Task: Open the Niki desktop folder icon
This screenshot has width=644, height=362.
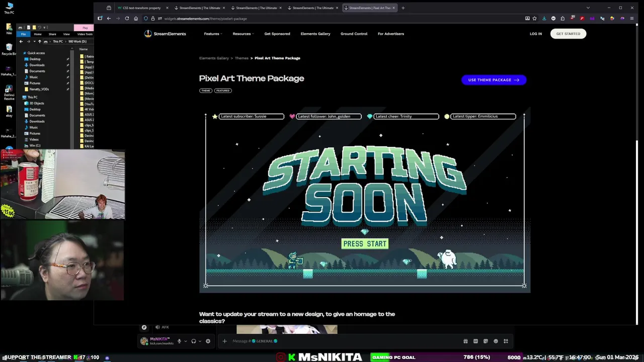Action: (9, 29)
